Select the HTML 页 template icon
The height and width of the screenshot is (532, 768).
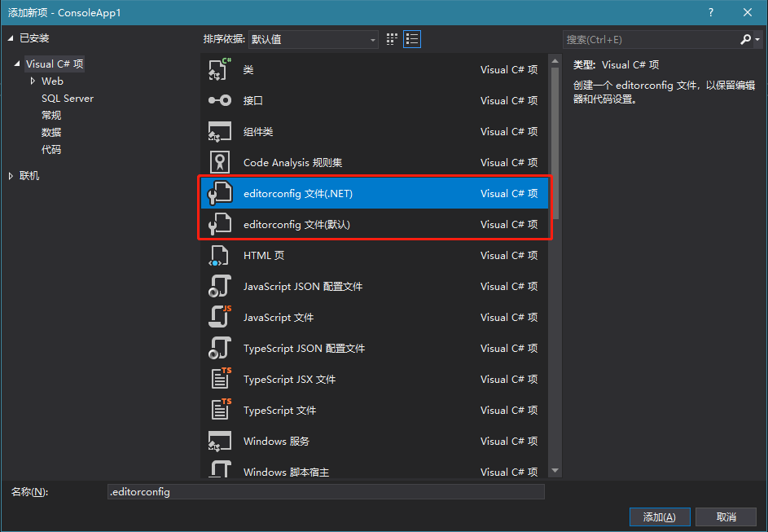(x=220, y=255)
